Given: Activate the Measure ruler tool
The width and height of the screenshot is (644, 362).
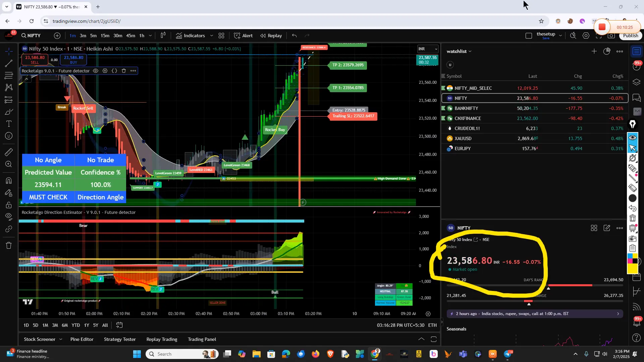Looking at the screenshot, I should (8, 152).
